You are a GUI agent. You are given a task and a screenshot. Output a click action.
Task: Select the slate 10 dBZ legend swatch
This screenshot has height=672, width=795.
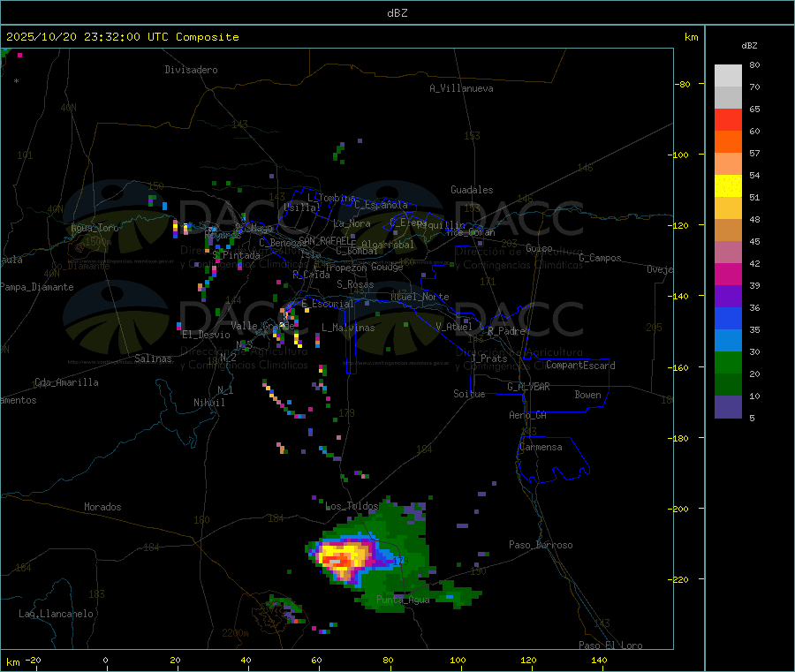click(x=728, y=407)
